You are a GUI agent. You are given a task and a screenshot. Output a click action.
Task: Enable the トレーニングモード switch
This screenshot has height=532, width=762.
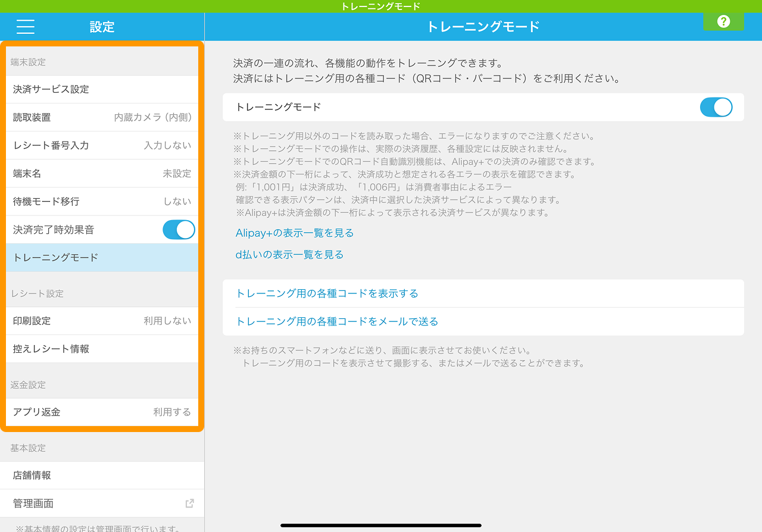[x=716, y=107]
